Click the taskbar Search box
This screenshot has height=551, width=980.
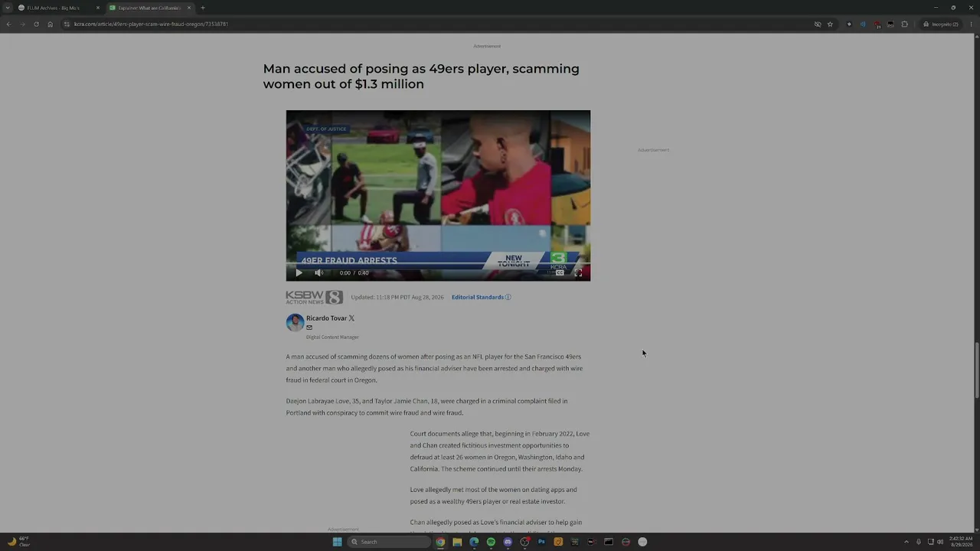pyautogui.click(x=389, y=542)
